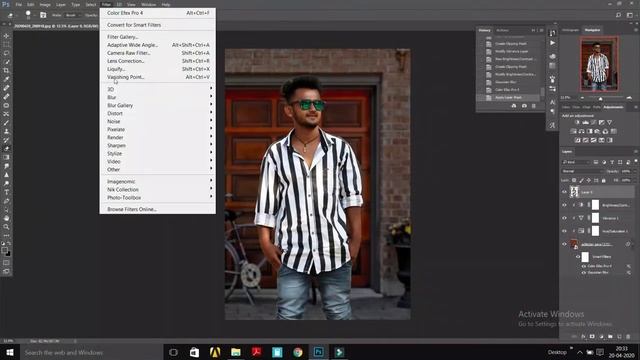640x360 pixels.
Task: Add a Levels adjustment
Action: click(x=585, y=122)
